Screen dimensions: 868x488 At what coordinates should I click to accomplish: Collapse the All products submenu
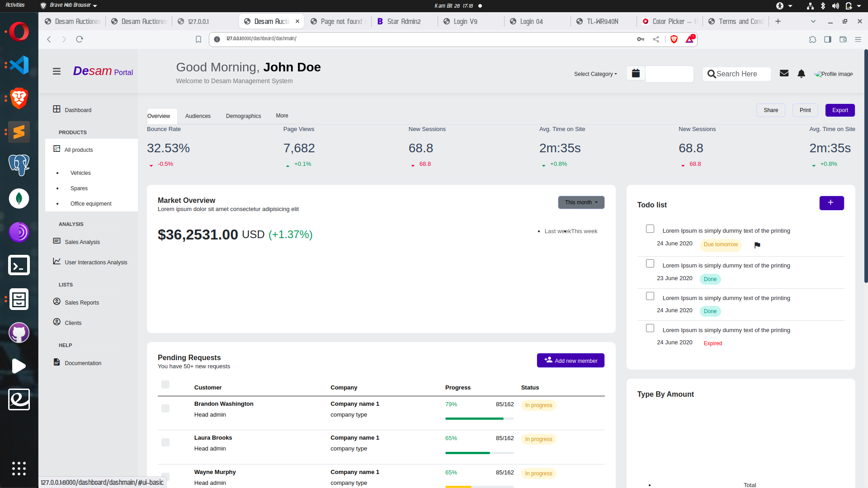(x=78, y=150)
